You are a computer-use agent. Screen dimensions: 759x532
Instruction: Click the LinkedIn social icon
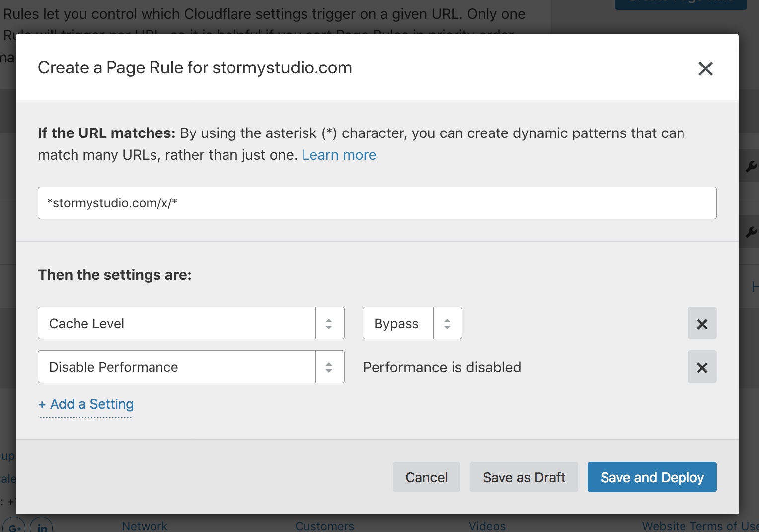(x=42, y=527)
